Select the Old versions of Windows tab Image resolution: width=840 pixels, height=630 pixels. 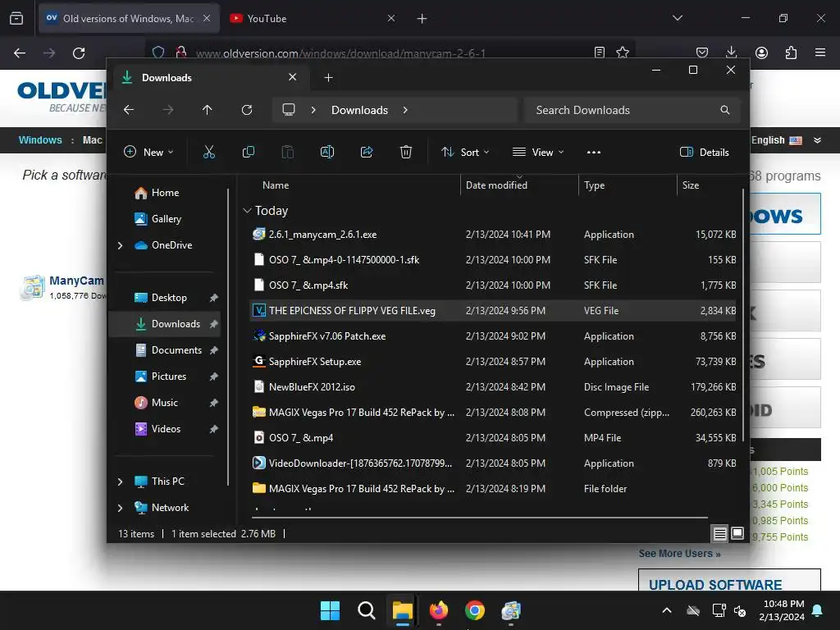pyautogui.click(x=129, y=18)
